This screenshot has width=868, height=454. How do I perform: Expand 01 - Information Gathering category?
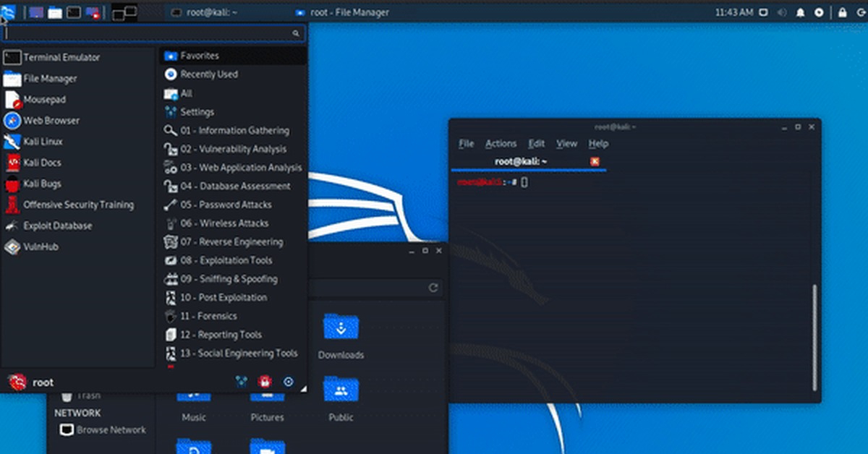[x=234, y=131]
